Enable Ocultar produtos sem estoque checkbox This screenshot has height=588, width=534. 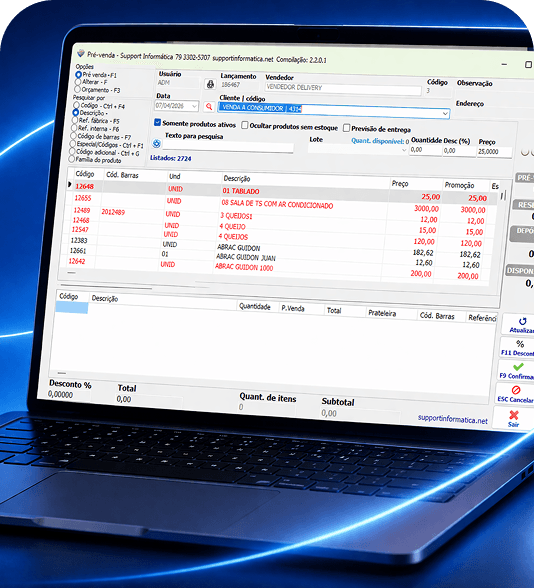tap(244, 125)
